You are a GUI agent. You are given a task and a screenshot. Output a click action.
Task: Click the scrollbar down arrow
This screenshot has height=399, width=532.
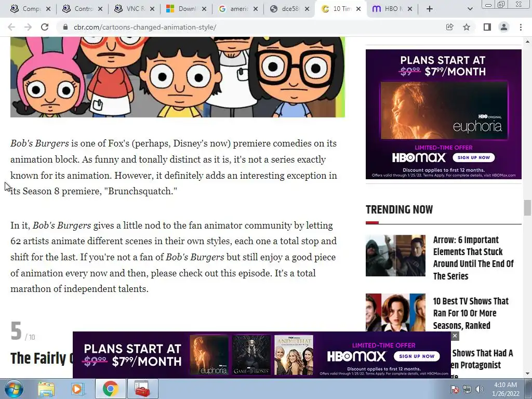pyautogui.click(x=527, y=374)
